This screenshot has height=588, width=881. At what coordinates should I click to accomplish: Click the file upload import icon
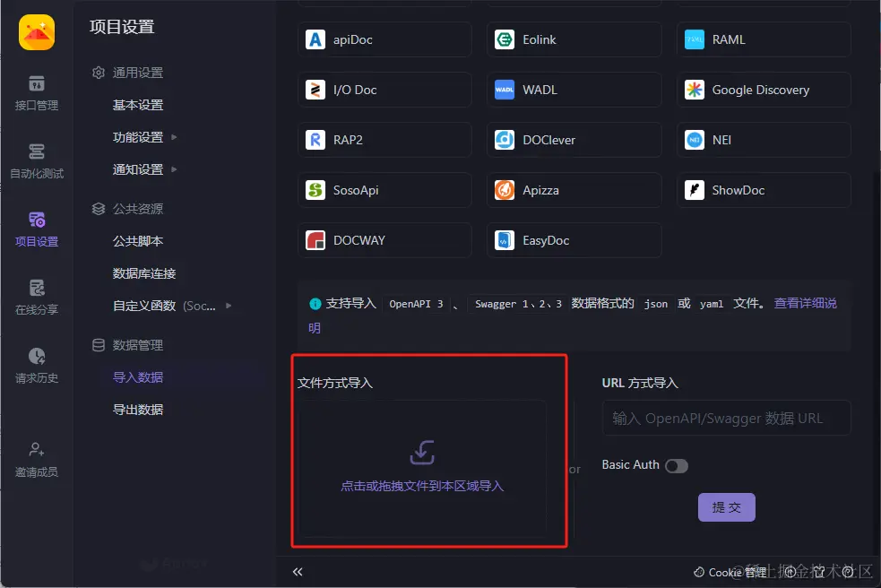point(422,453)
